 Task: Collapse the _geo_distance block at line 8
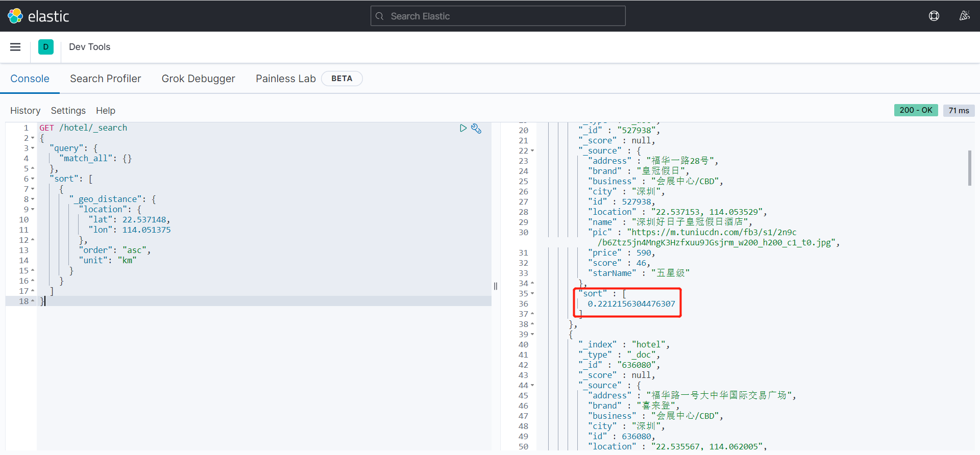click(33, 199)
